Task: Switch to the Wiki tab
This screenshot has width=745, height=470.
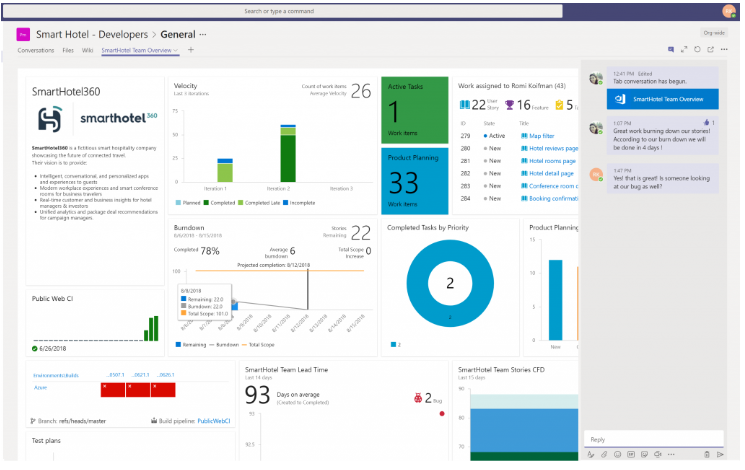Action: point(87,50)
